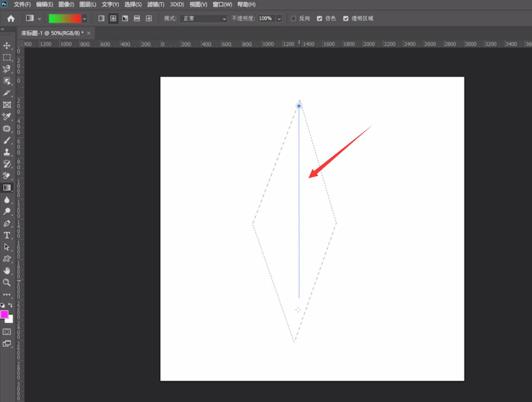
Task: Select the Clone Stamp tool
Action: (x=7, y=152)
